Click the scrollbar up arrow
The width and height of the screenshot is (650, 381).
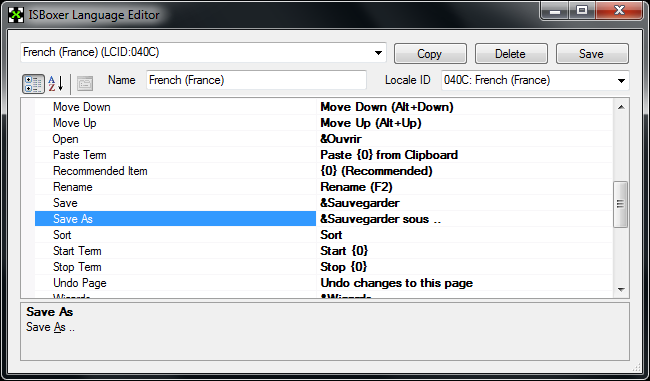(621, 107)
